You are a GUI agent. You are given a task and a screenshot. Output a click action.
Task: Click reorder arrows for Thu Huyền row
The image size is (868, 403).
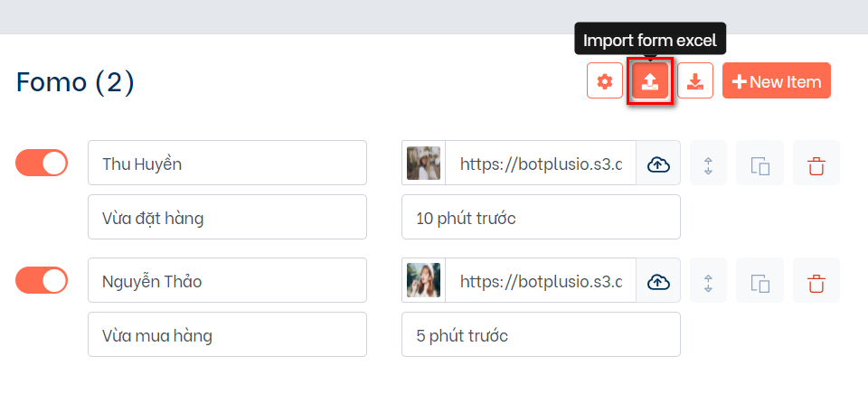pos(709,164)
